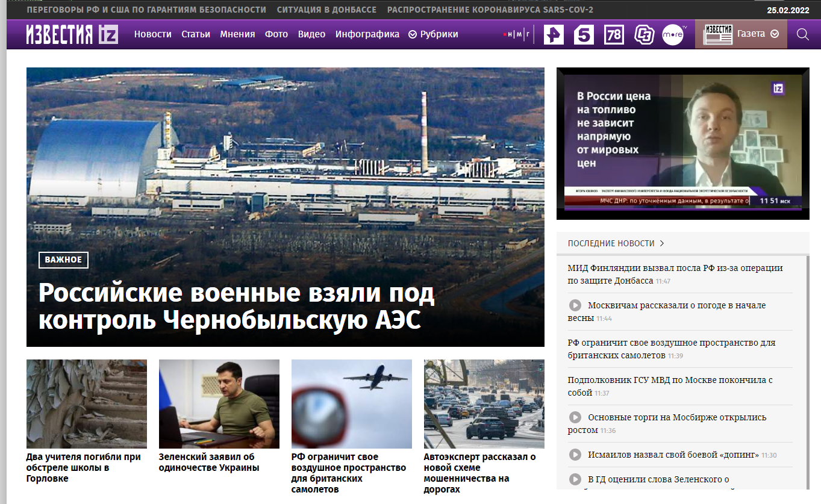
Task: Open the Channel 5 icon
Action: click(x=584, y=34)
